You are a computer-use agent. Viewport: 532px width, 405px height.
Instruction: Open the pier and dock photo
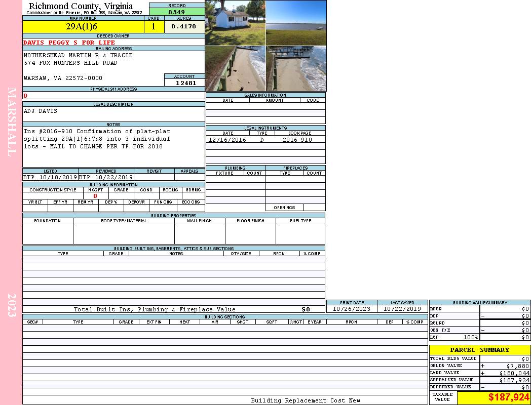pos(296,69)
